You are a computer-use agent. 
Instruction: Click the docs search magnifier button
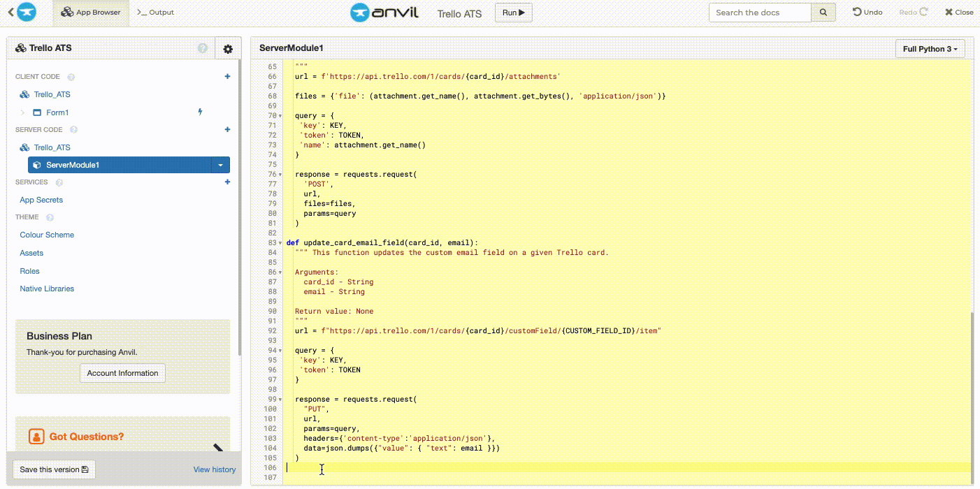[x=823, y=13]
